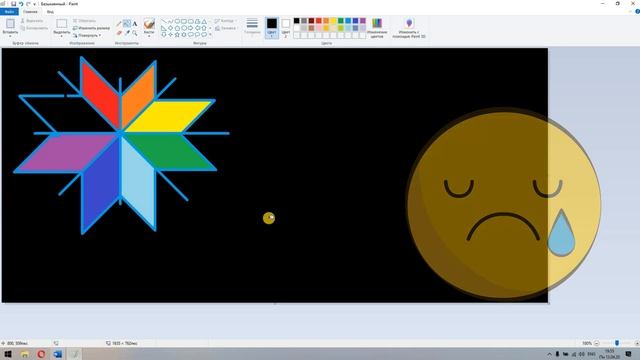The width and height of the screenshot is (640, 360).
Task: Open the Brushes dropdown arrow
Action: 149,37
